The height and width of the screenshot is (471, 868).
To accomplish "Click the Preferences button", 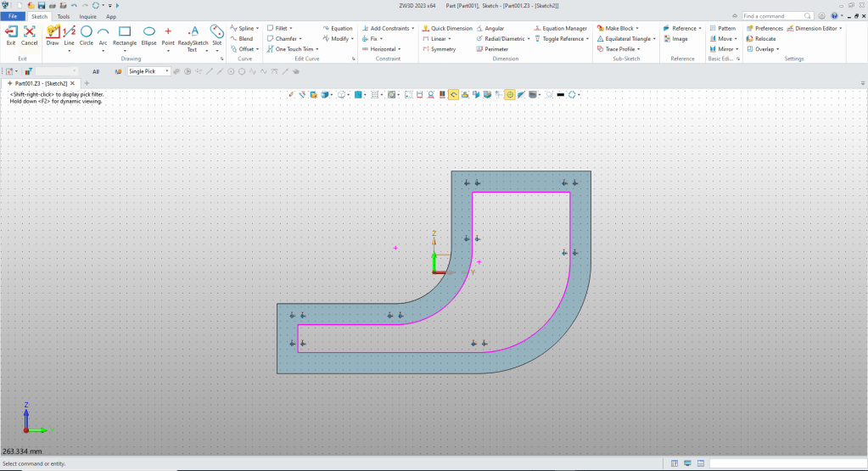I will point(765,28).
